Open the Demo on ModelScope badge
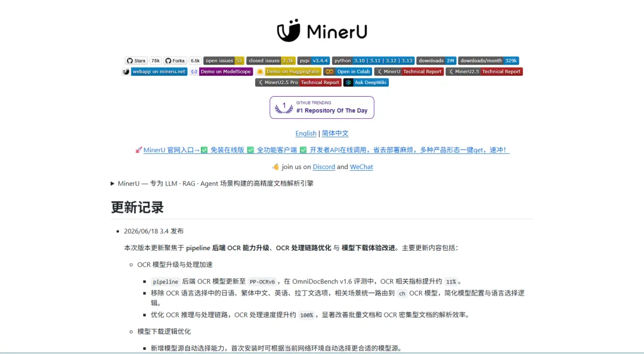This screenshot has height=354, width=644. pos(222,72)
